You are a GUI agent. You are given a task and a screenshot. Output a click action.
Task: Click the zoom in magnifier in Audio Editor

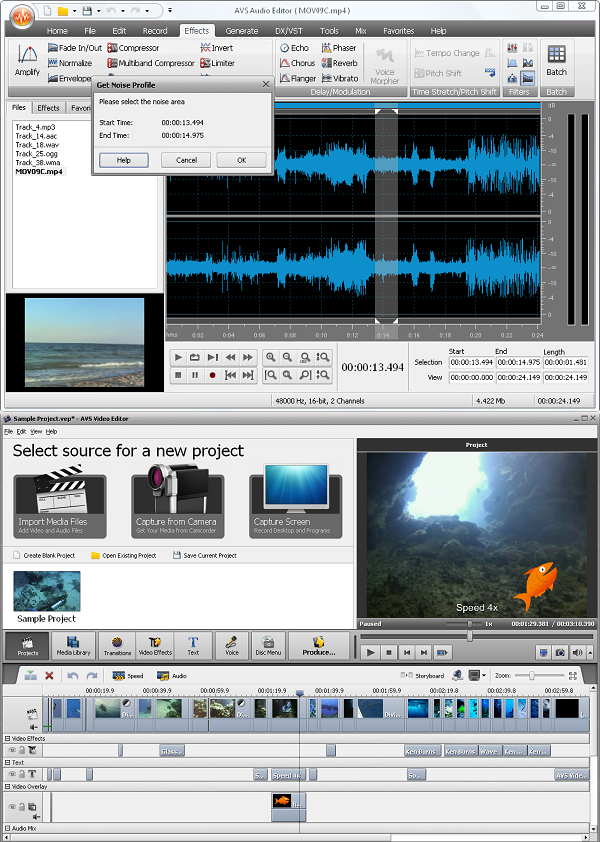(x=271, y=357)
